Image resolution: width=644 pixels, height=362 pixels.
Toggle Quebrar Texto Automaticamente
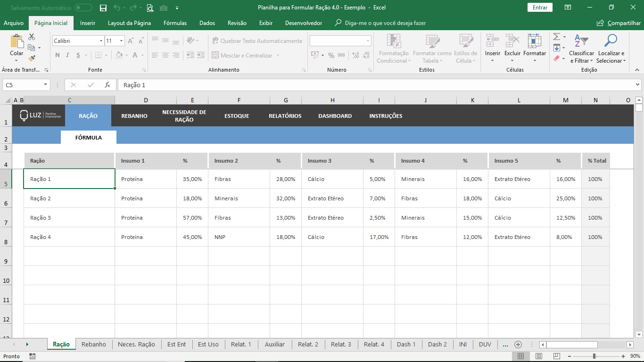(x=257, y=41)
